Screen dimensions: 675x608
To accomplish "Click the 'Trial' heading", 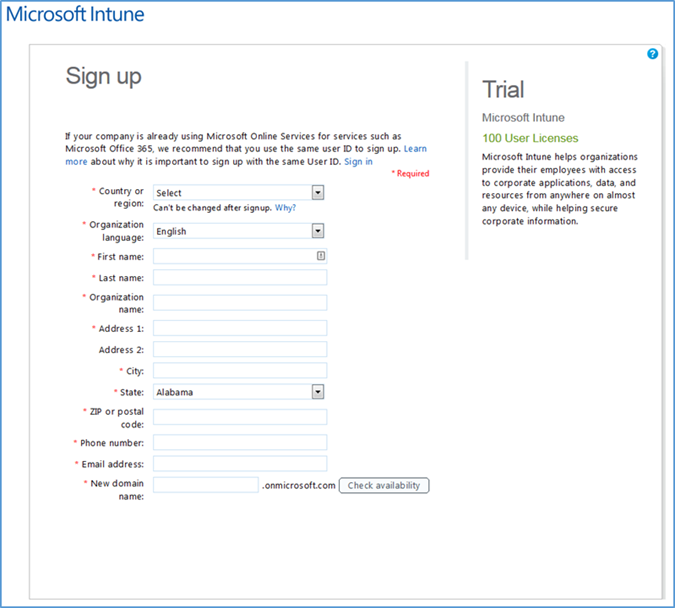I will 503,90.
